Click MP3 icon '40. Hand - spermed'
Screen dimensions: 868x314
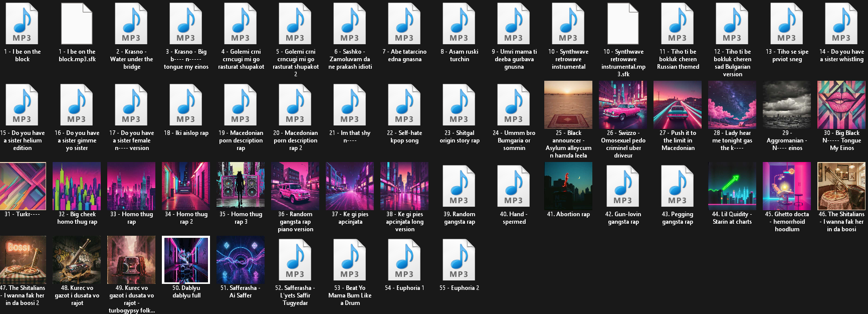(x=514, y=187)
